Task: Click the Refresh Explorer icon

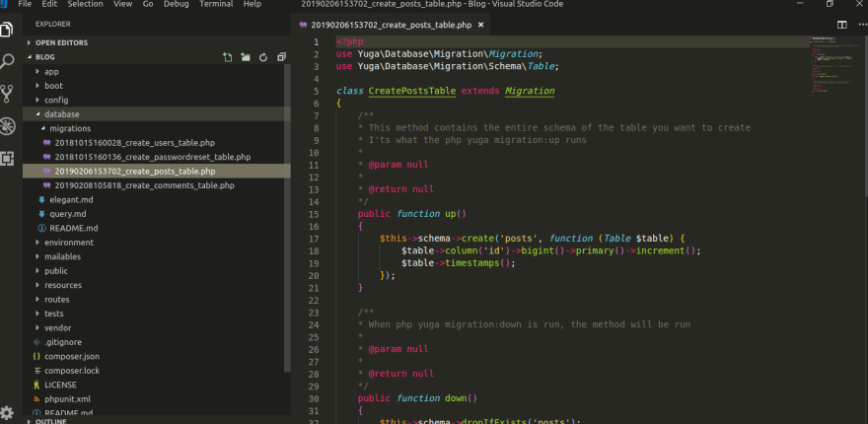Action: point(263,57)
